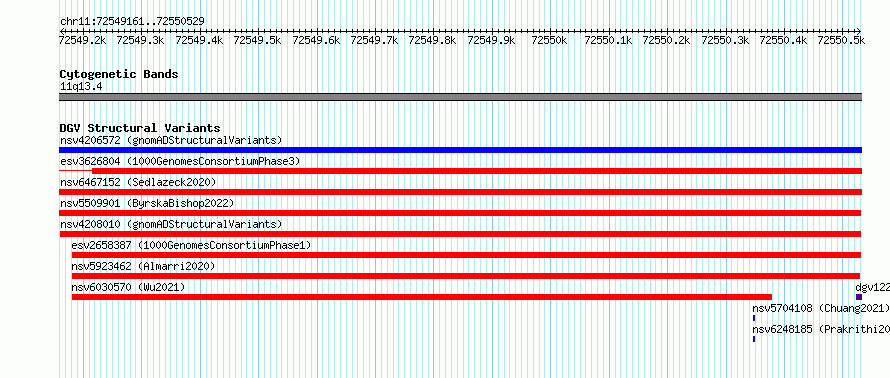890x378 pixels.
Task: Click the 72550k ruler tick label
Action: click(548, 40)
